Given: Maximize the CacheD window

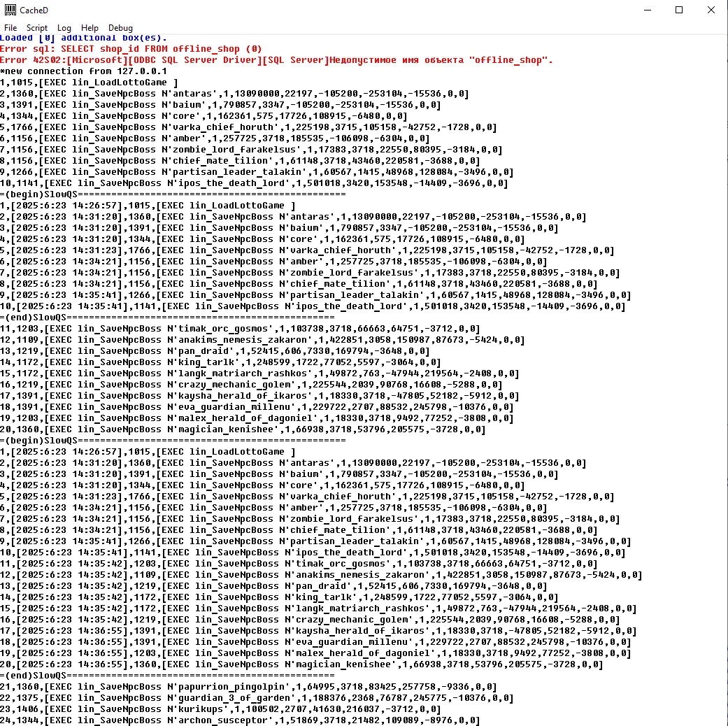Looking at the screenshot, I should 679,10.
